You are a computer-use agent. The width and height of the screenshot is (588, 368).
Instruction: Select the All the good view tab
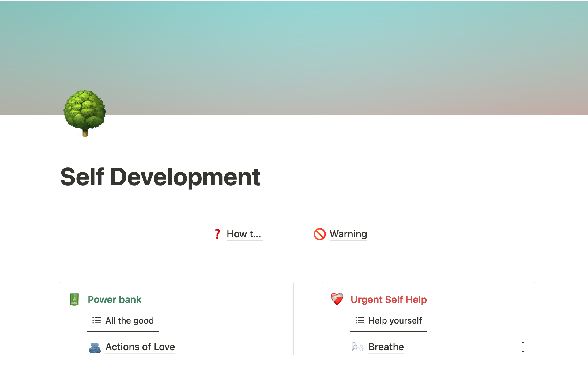tap(123, 320)
